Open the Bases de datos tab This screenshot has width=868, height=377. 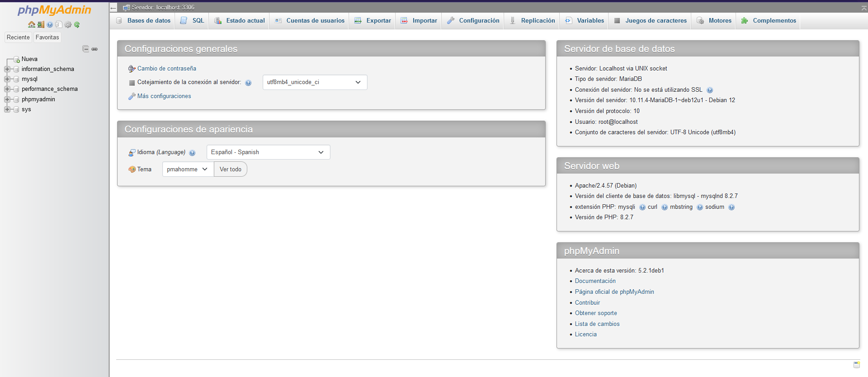click(x=143, y=21)
